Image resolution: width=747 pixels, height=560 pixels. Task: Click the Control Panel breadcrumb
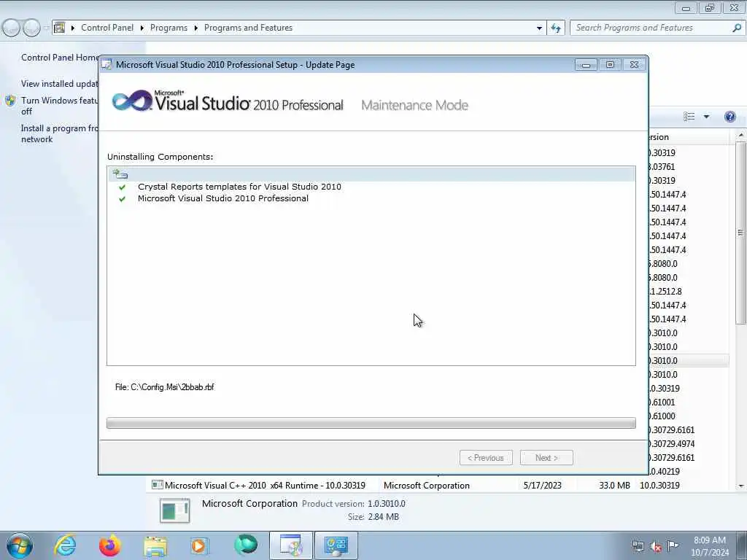[107, 28]
